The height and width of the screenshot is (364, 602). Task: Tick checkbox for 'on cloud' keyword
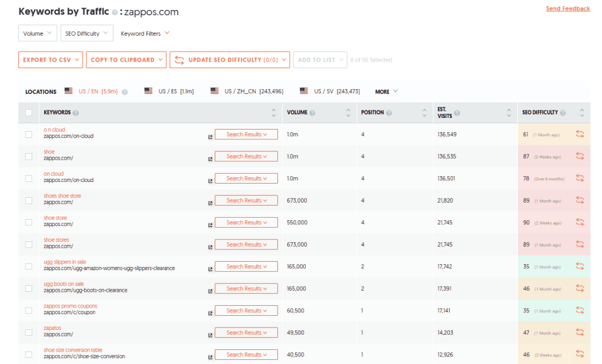(29, 178)
